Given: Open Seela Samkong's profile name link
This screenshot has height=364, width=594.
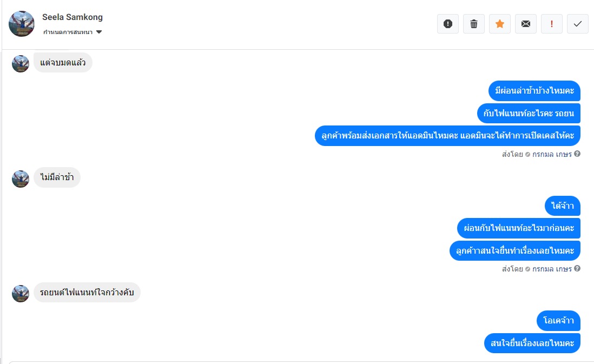Looking at the screenshot, I should pyautogui.click(x=72, y=17).
